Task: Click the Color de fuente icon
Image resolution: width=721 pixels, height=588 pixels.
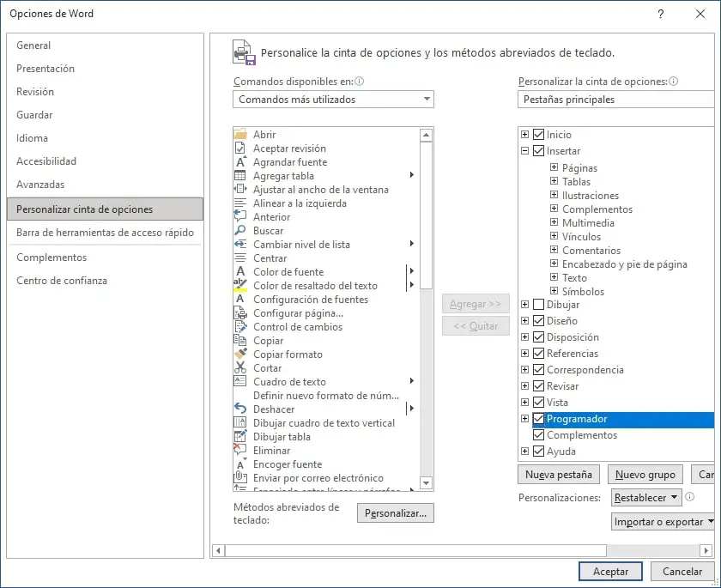Action: [240, 272]
